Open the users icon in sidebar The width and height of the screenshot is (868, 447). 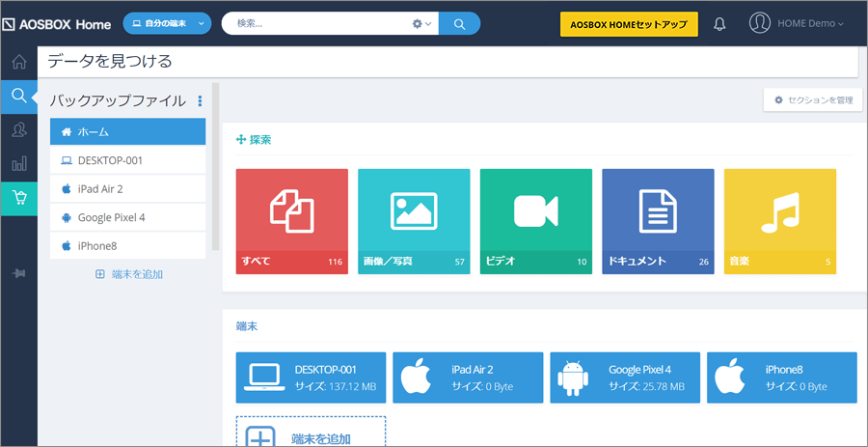coord(19,129)
